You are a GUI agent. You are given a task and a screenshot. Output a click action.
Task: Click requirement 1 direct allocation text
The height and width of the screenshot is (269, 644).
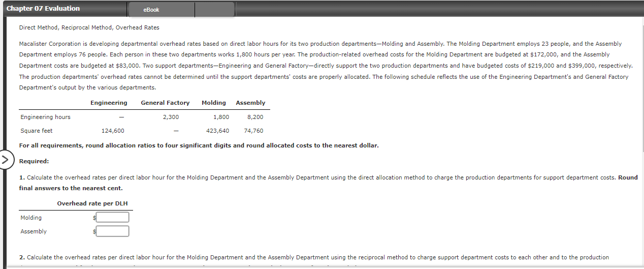click(328, 183)
